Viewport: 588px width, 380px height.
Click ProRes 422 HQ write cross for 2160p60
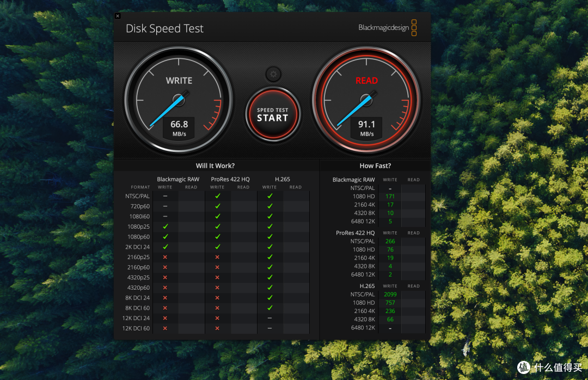pyautogui.click(x=217, y=267)
